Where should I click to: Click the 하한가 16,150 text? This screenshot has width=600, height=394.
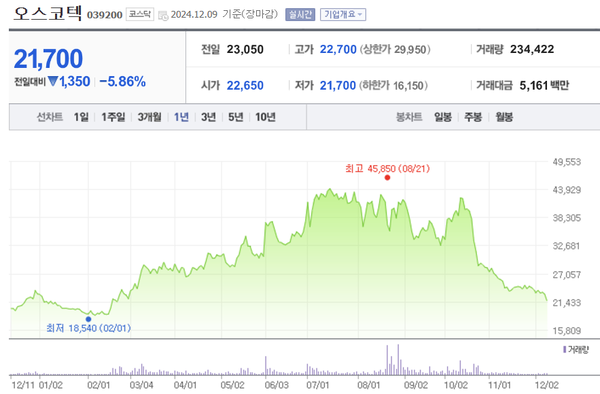393,85
